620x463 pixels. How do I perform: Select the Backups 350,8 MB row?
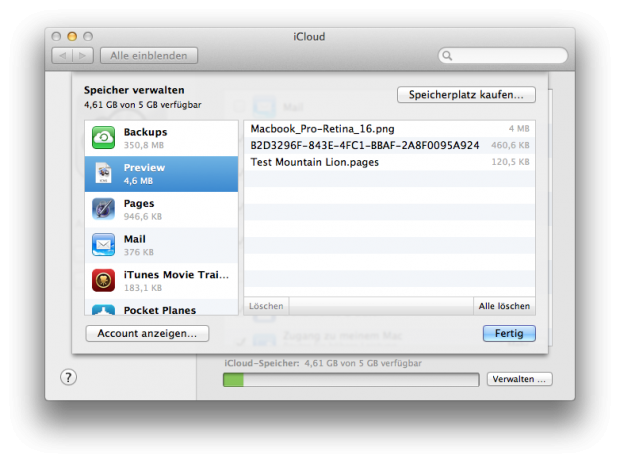pyautogui.click(x=161, y=138)
